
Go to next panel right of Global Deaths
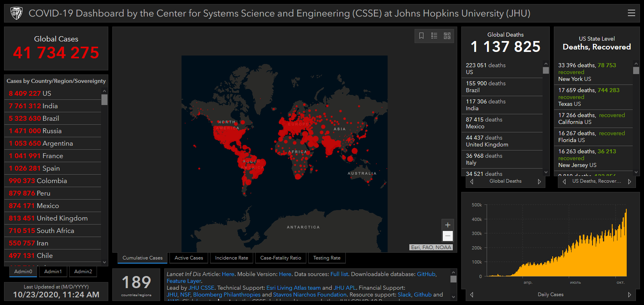click(539, 181)
